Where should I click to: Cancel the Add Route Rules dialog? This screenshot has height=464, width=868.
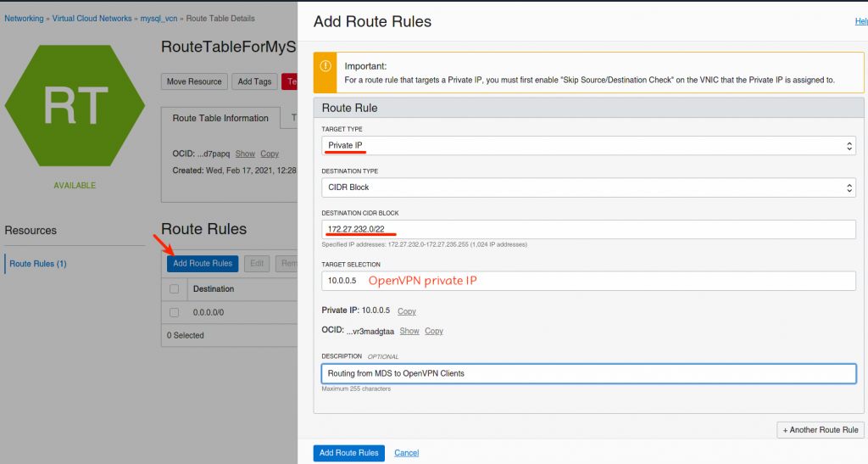tap(407, 453)
